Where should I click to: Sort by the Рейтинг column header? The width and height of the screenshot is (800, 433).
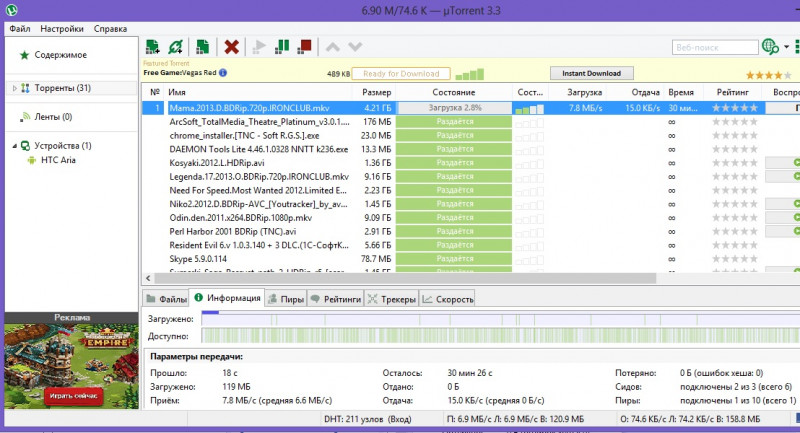click(x=733, y=92)
